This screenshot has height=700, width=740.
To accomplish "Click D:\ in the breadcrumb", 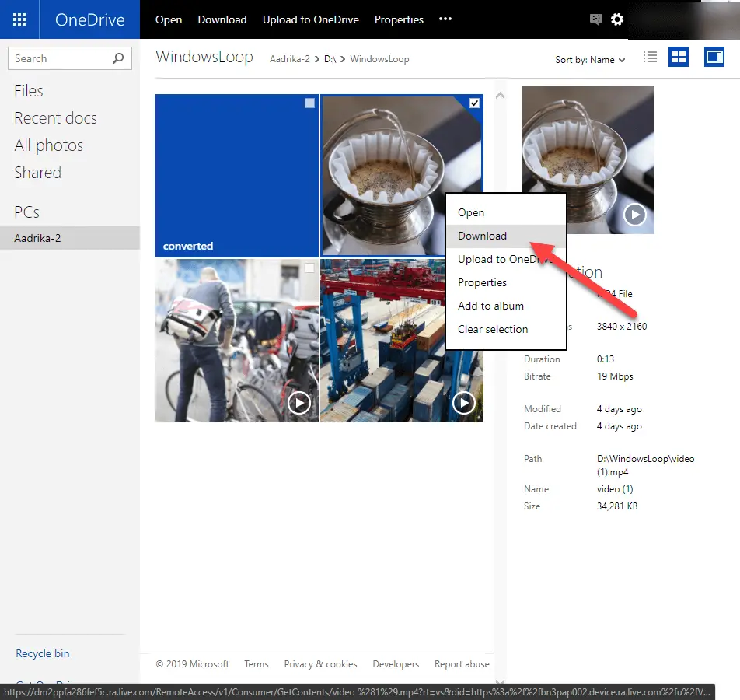I will (x=330, y=59).
